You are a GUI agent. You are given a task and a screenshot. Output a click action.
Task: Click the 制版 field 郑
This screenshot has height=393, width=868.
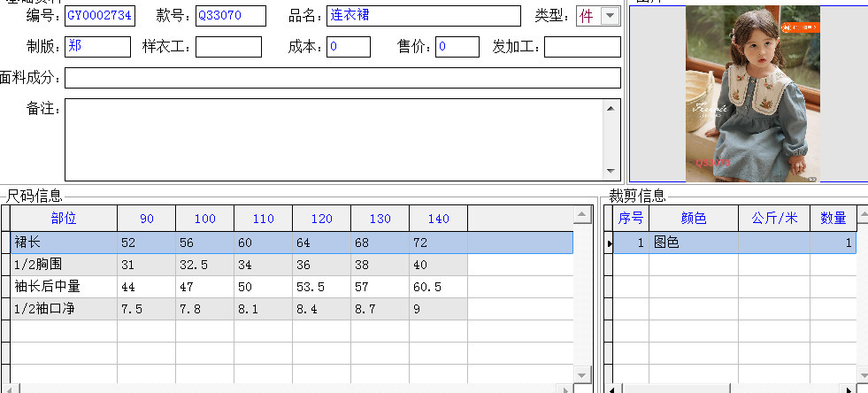pos(97,47)
